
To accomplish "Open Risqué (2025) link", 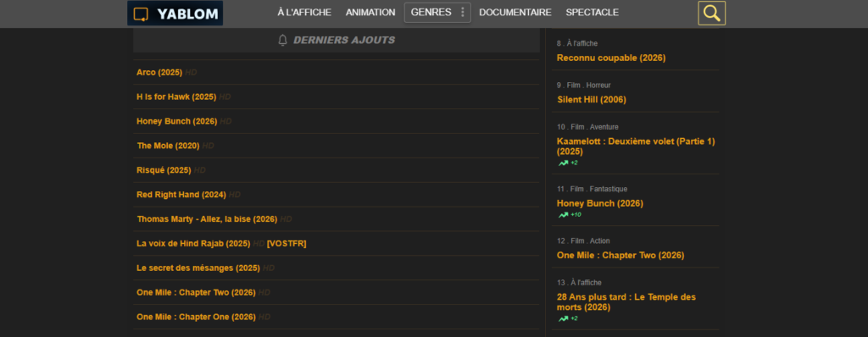I will pos(164,170).
